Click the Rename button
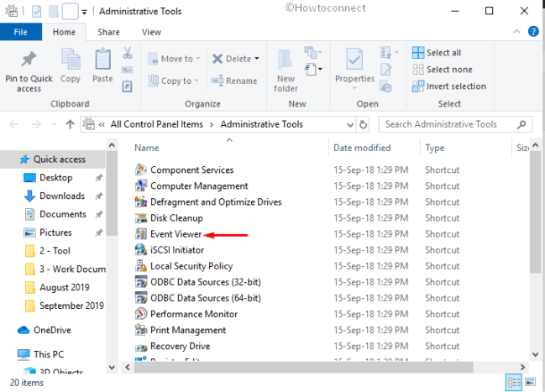545x392 pixels. 234,81
